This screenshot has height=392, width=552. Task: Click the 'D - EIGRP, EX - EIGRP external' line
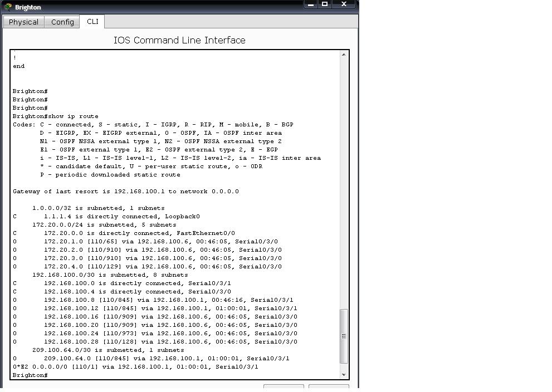click(161, 133)
